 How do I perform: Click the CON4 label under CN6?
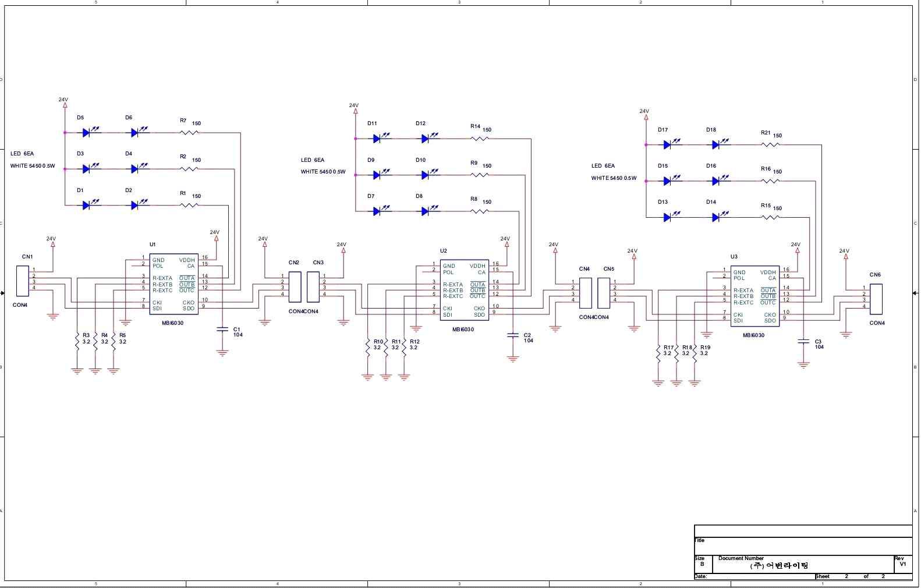click(x=877, y=323)
